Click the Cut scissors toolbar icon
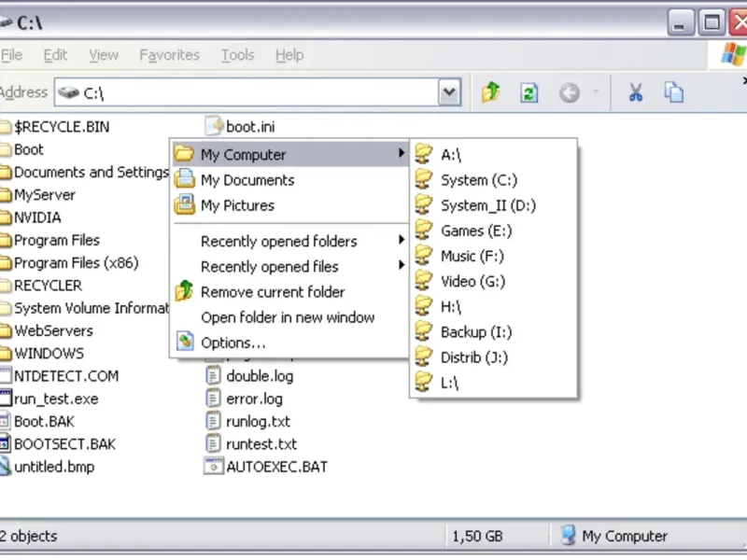This screenshot has height=560, width=747. (636, 92)
